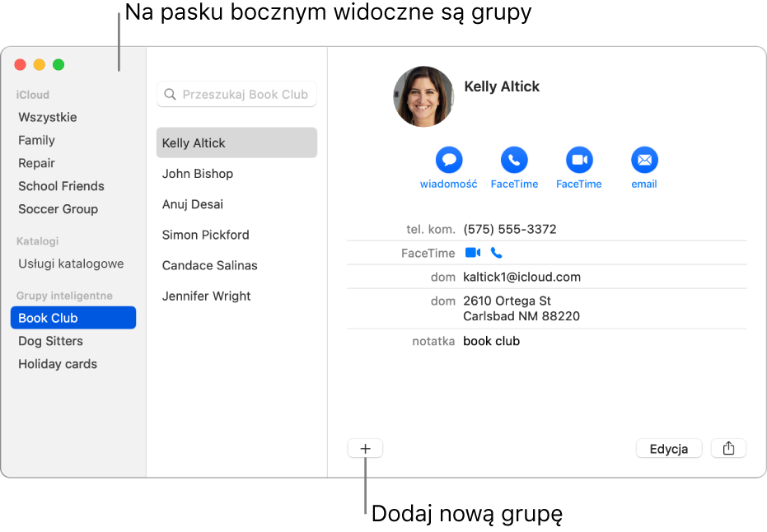Compose an email using the email icon

[x=644, y=160]
